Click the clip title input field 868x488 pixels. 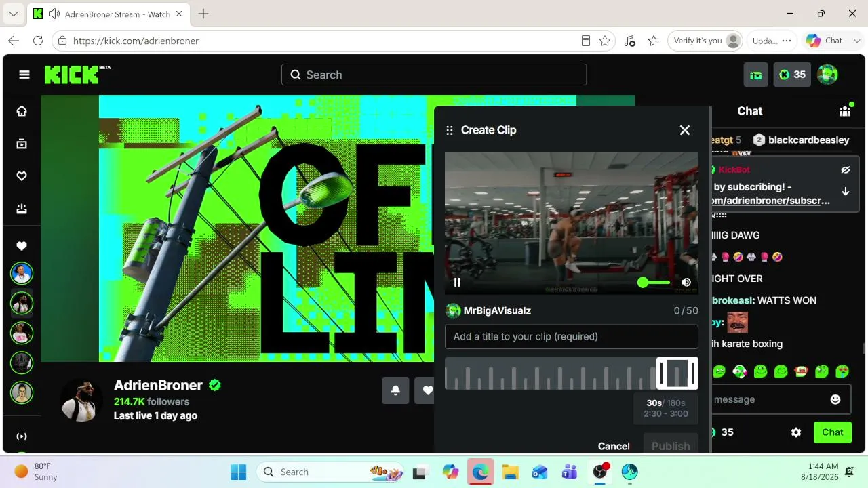[572, 337]
